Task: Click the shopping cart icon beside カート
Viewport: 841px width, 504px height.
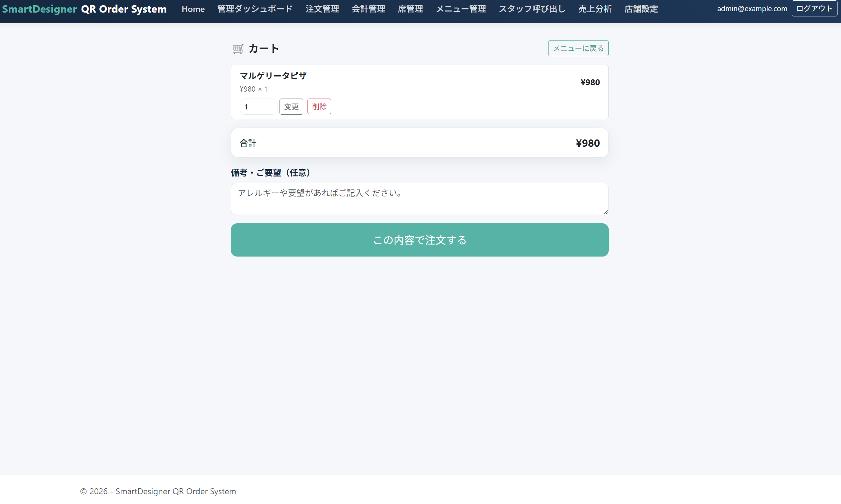Action: tap(238, 49)
